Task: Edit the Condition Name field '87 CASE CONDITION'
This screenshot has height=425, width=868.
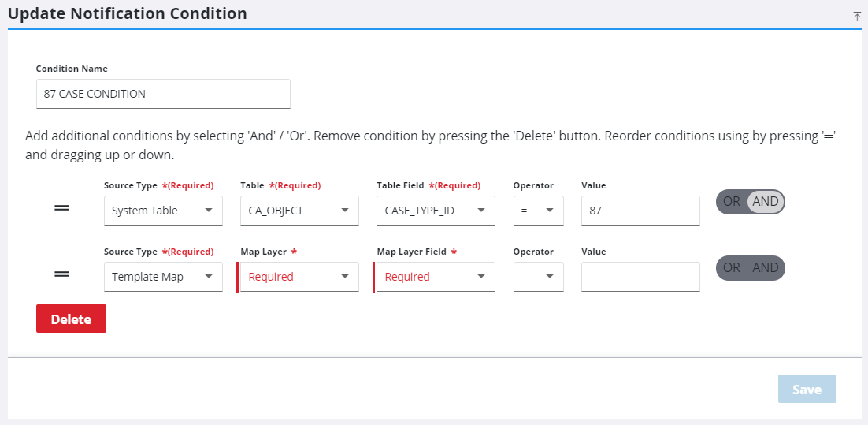Action: coord(163,94)
